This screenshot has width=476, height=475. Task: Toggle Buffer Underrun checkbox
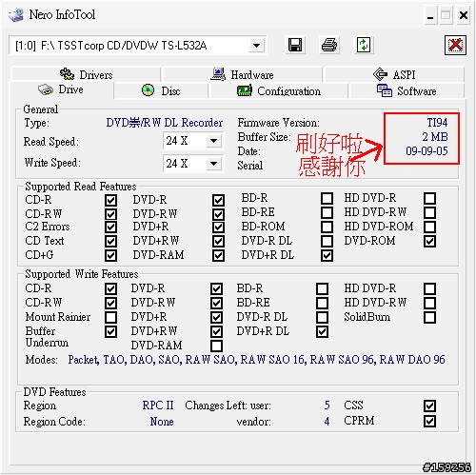pos(110,331)
